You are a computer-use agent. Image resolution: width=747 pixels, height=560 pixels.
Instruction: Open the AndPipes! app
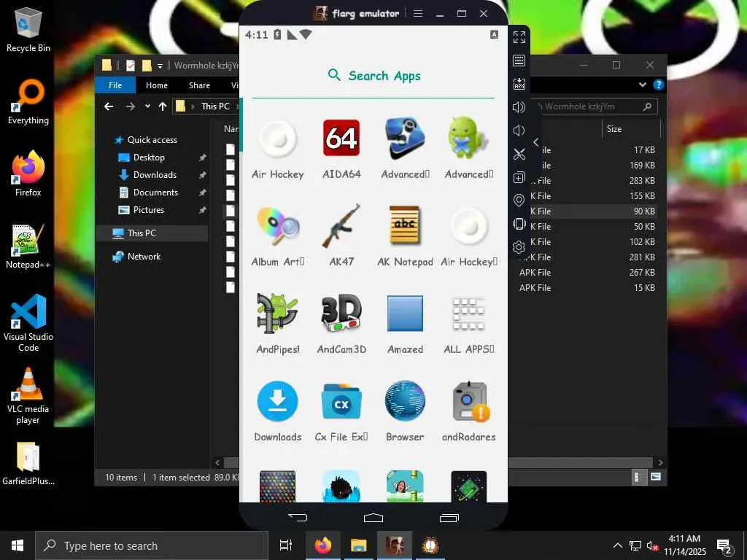click(x=278, y=324)
